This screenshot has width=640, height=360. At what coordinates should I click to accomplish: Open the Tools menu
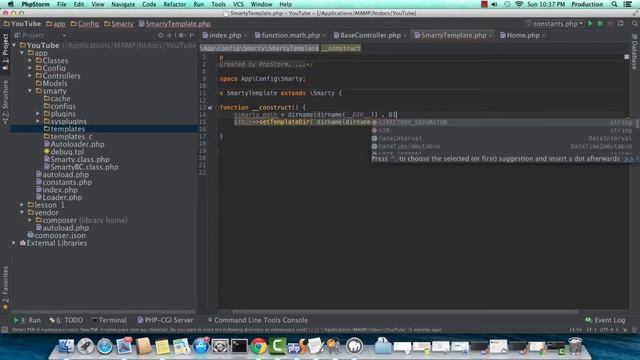tap(218, 4)
